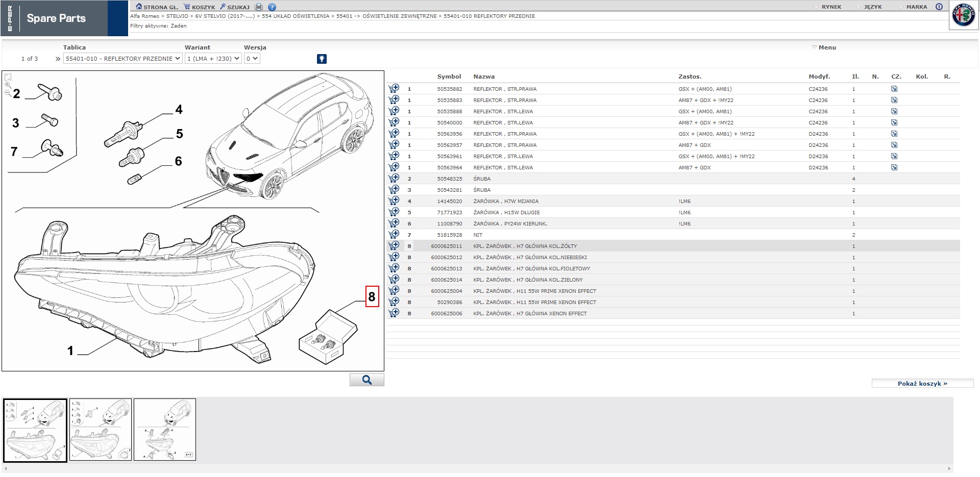Click the print icon in top toolbar
Image resolution: width=980 pixels, height=477 pixels.
pyautogui.click(x=259, y=7)
